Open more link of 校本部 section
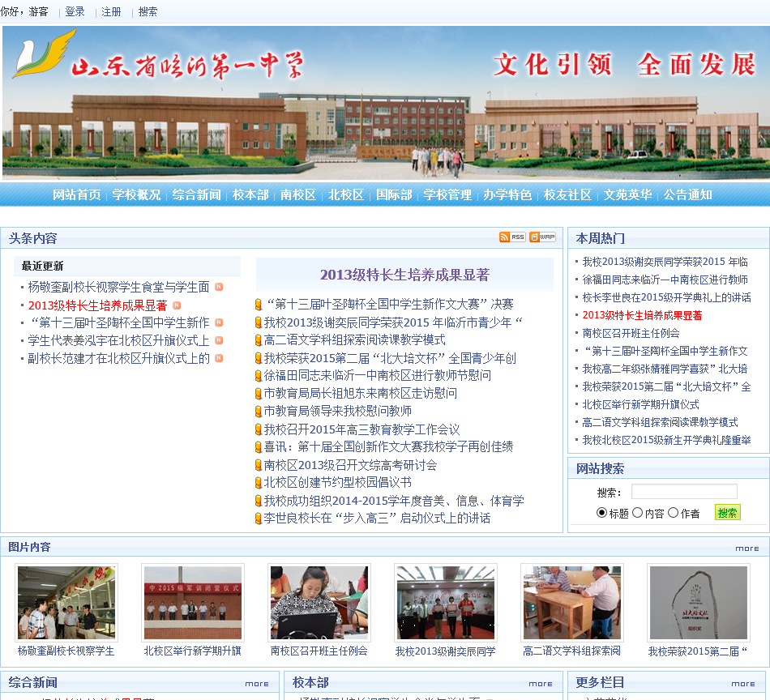Image resolution: width=770 pixels, height=700 pixels. (x=541, y=684)
